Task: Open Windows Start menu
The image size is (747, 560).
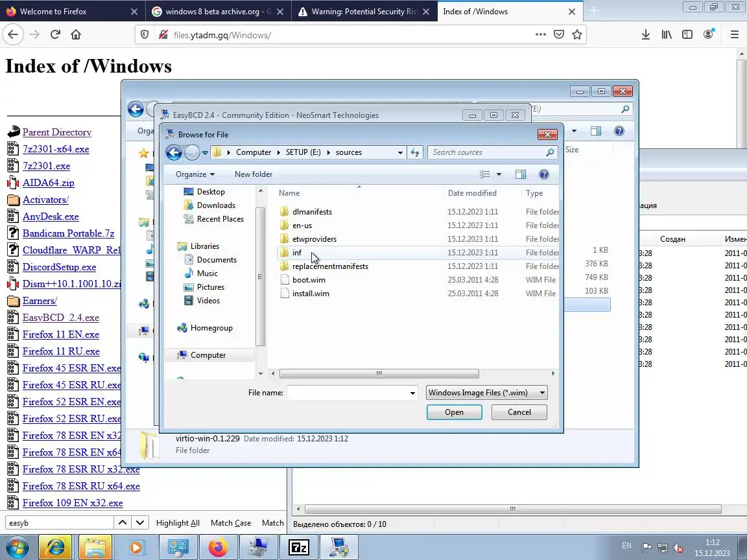Action: pos(17,547)
